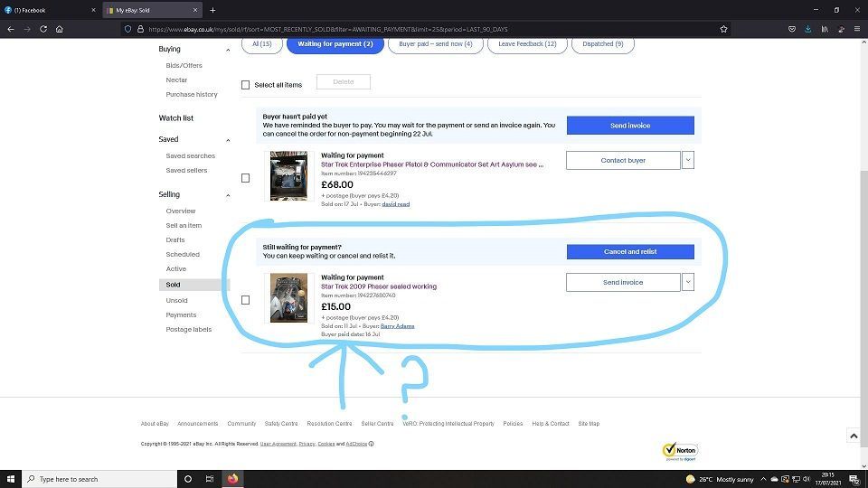Image resolution: width=868 pixels, height=488 pixels.
Task: Select the All (15) filter
Action: point(262,43)
